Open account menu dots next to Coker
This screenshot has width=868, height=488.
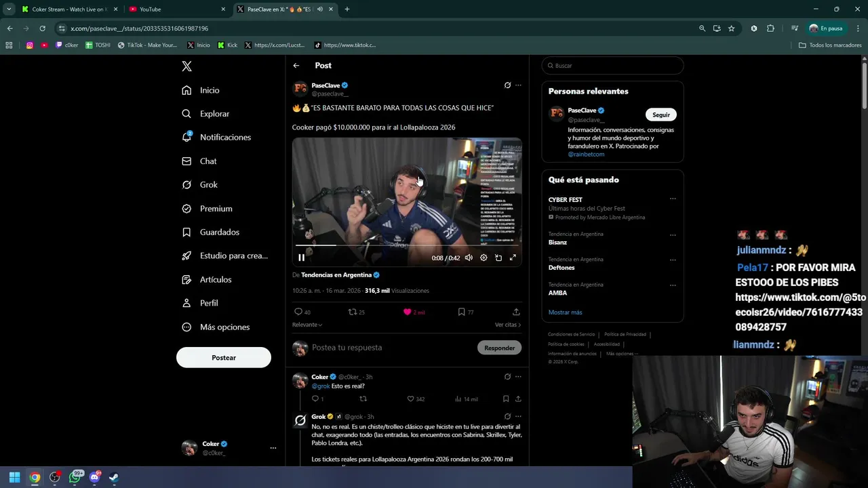[273, 448]
